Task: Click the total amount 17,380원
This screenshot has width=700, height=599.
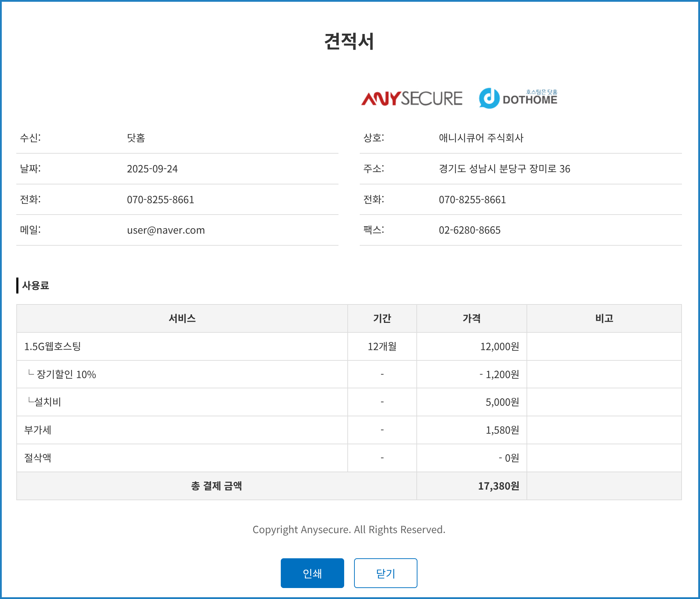Action: click(499, 486)
